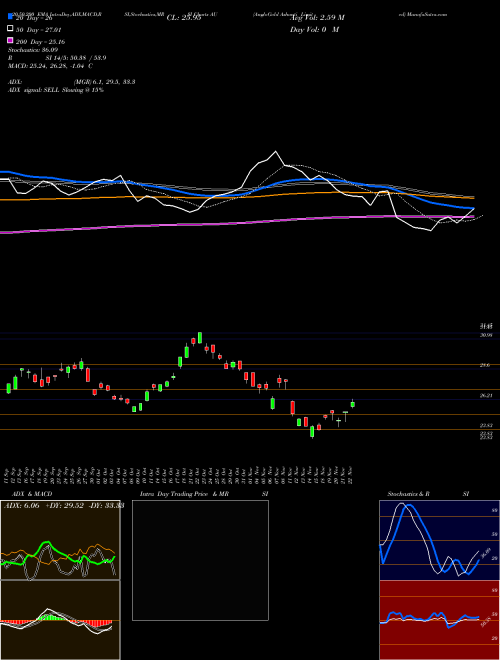Select the '200 Day = 25.16' legend text

pos(41,42)
